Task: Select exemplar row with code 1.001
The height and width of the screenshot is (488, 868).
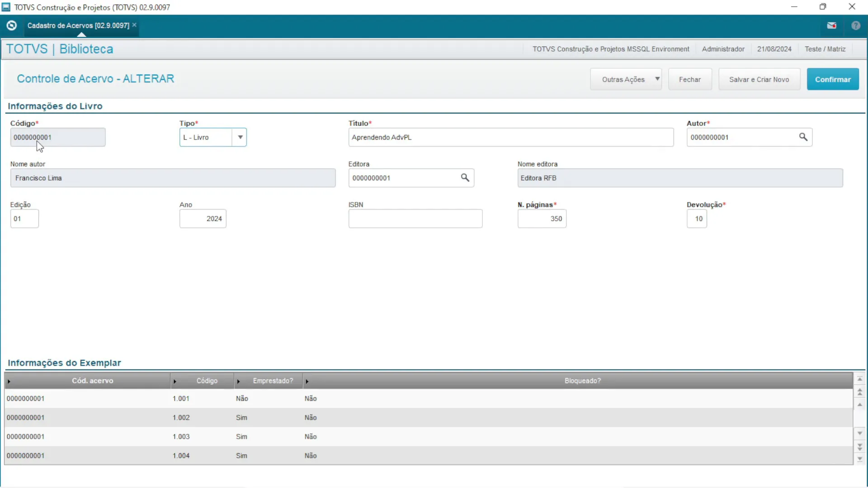Action: pos(429,398)
